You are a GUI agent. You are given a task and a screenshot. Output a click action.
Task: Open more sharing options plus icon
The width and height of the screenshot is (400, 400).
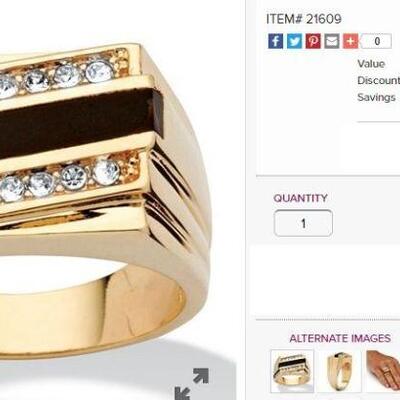(351, 41)
